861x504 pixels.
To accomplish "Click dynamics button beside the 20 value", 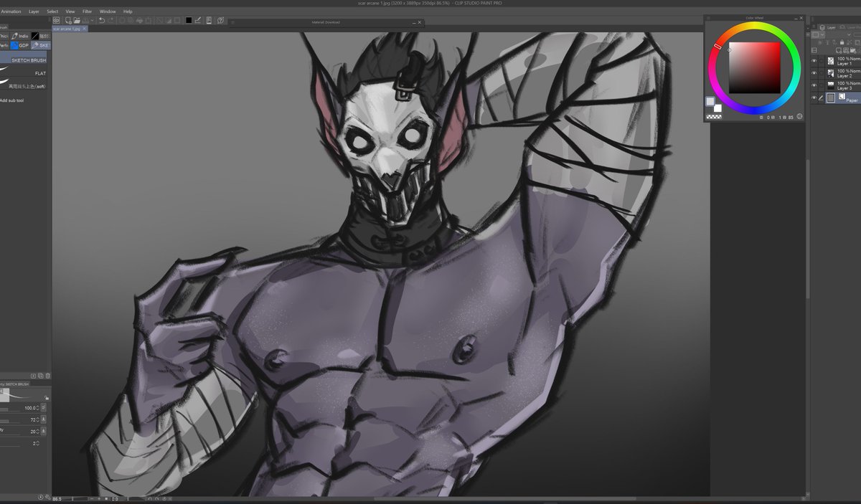I will click(43, 432).
